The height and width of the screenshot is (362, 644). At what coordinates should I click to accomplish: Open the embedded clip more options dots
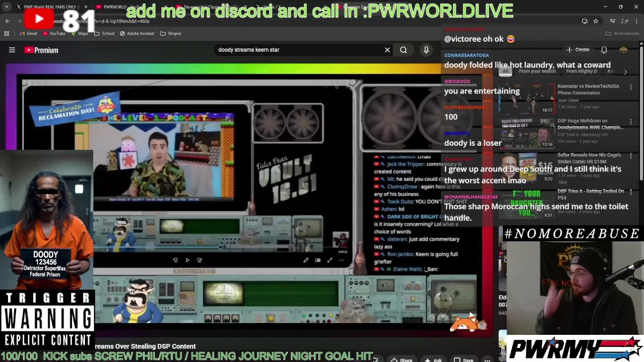[x=342, y=260]
